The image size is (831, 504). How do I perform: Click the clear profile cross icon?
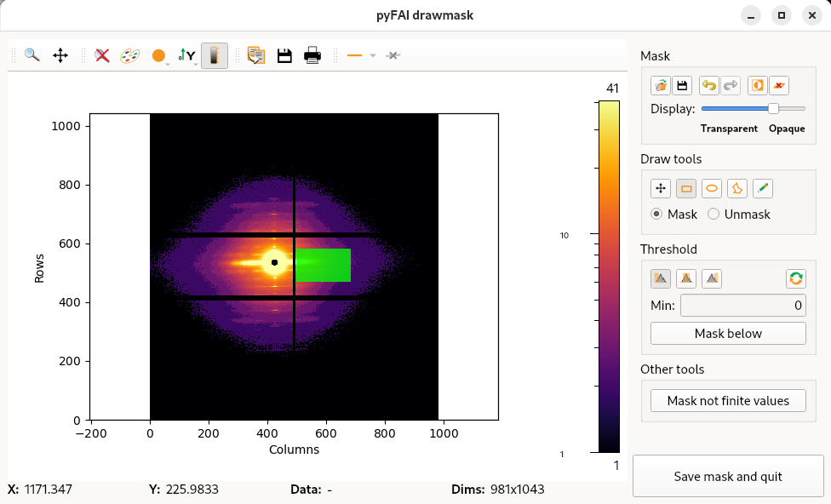click(x=393, y=55)
